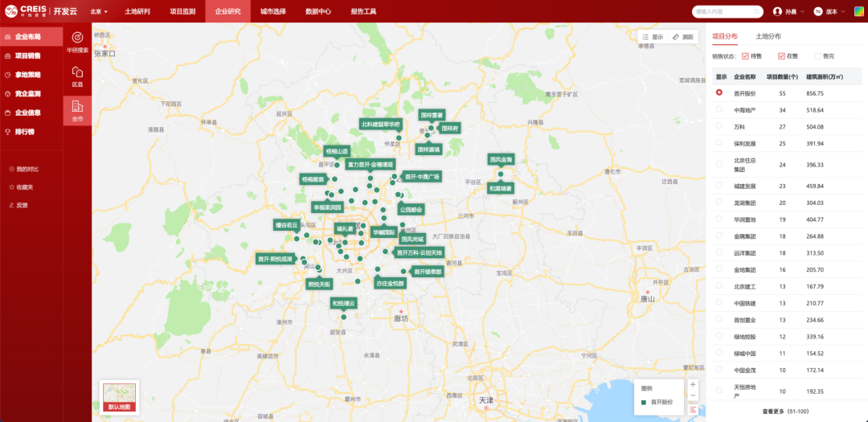Click 查看更多 (51-100) link
868x422 pixels.
click(785, 412)
